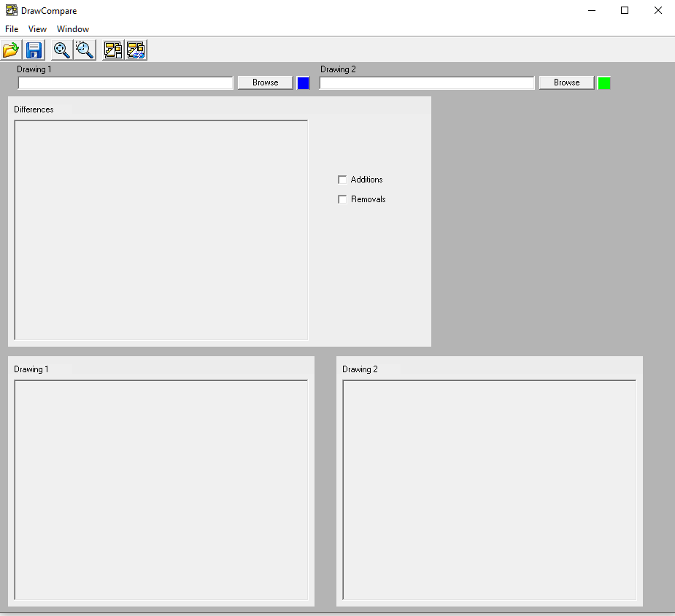The width and height of the screenshot is (675, 616).
Task: Enable the Removals checkbox
Action: pos(342,199)
